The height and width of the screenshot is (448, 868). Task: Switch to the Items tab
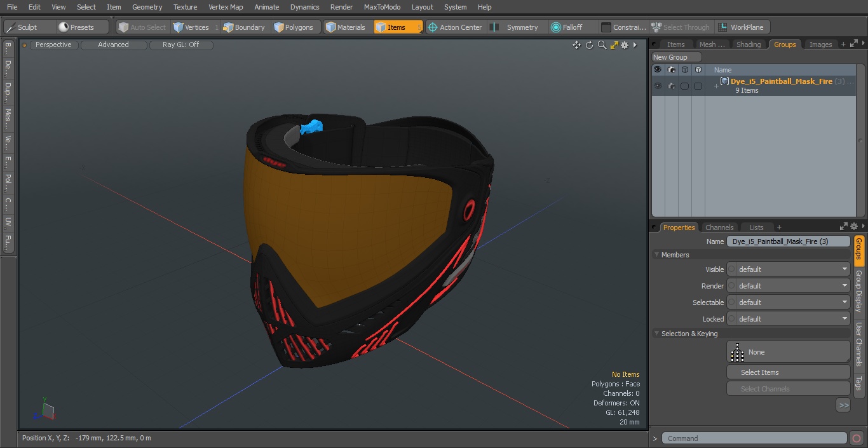click(x=675, y=44)
